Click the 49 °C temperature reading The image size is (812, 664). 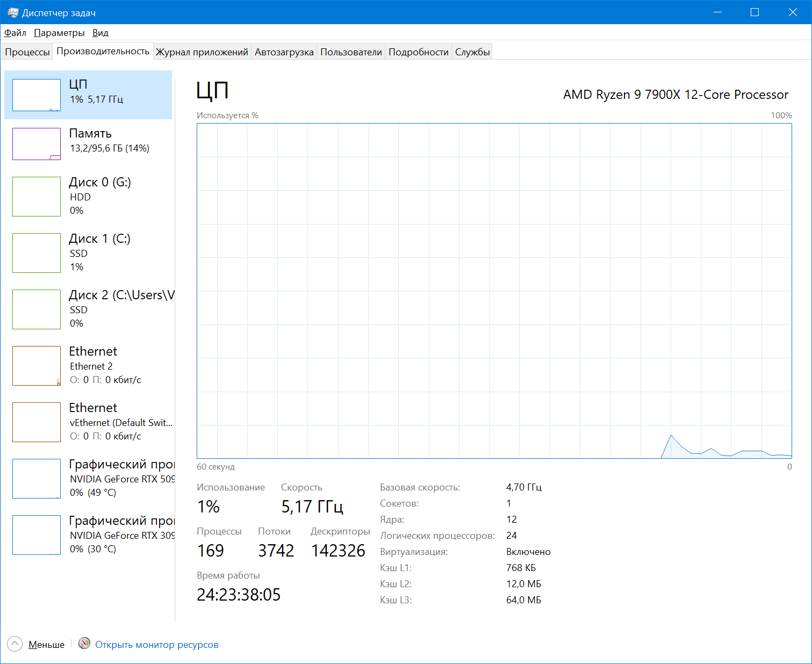pos(102,493)
